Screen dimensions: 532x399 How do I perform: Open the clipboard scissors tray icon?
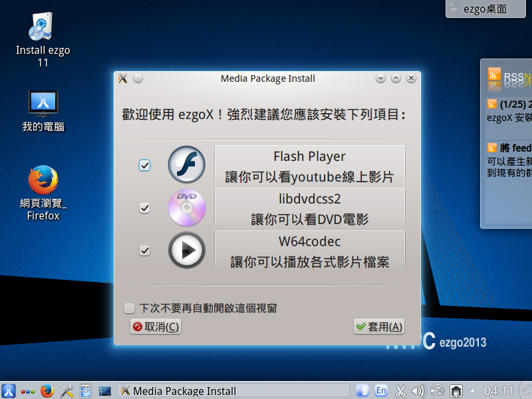[x=400, y=391]
